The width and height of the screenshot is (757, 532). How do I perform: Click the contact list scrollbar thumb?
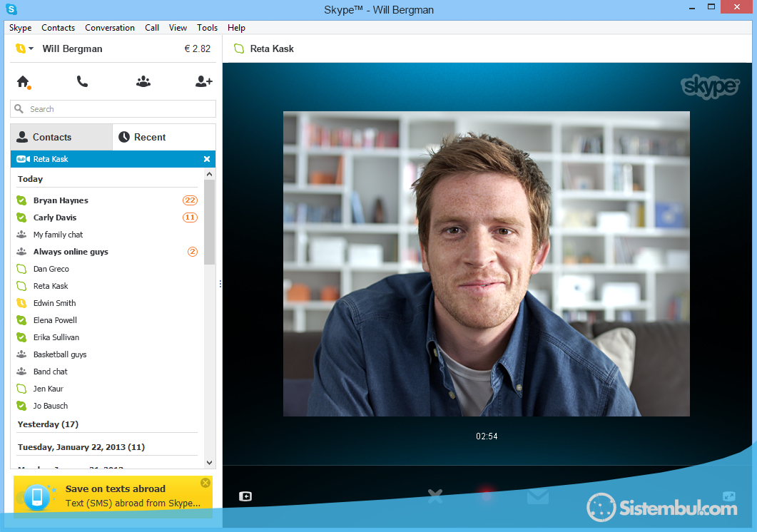(210, 222)
